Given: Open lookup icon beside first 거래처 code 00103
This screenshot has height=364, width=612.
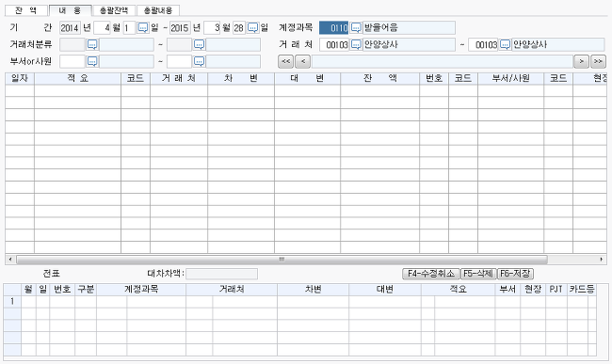Looking at the screenshot, I should pyautogui.click(x=356, y=45).
